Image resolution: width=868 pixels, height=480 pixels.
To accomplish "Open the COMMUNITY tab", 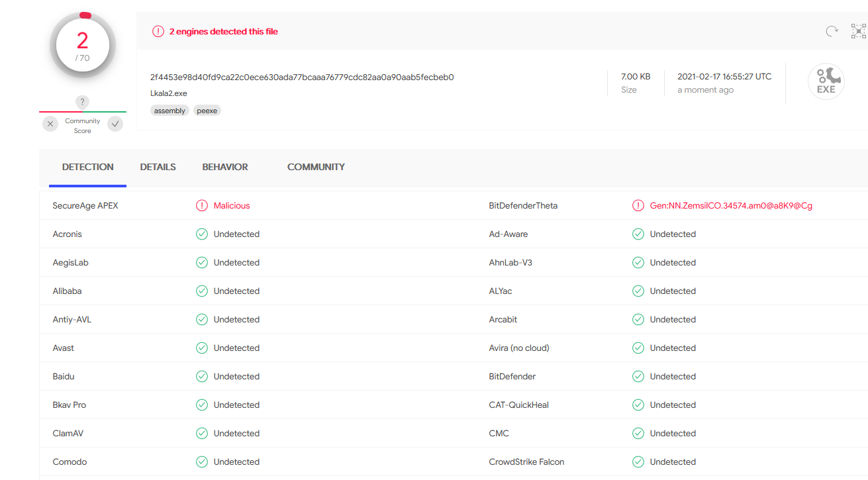I will 316,168.
